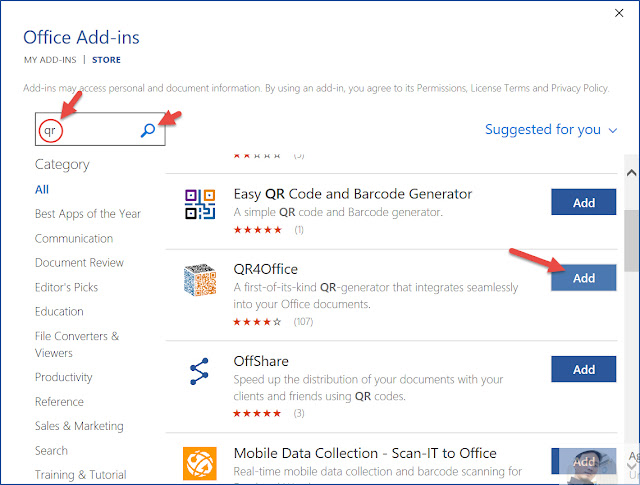Select the Communication category

pyautogui.click(x=74, y=238)
